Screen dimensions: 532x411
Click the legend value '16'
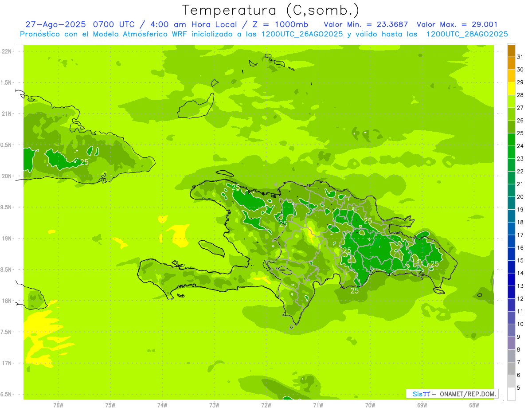point(520,247)
